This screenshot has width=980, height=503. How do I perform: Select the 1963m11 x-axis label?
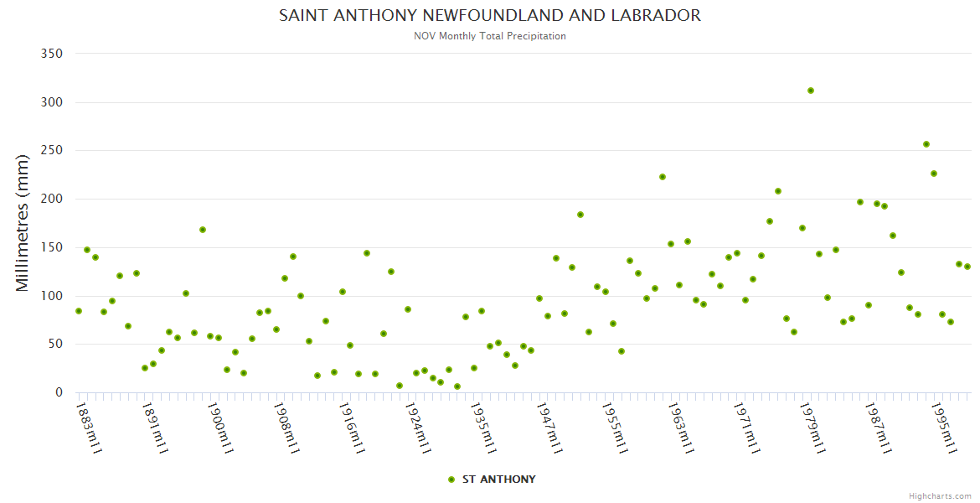point(682,427)
